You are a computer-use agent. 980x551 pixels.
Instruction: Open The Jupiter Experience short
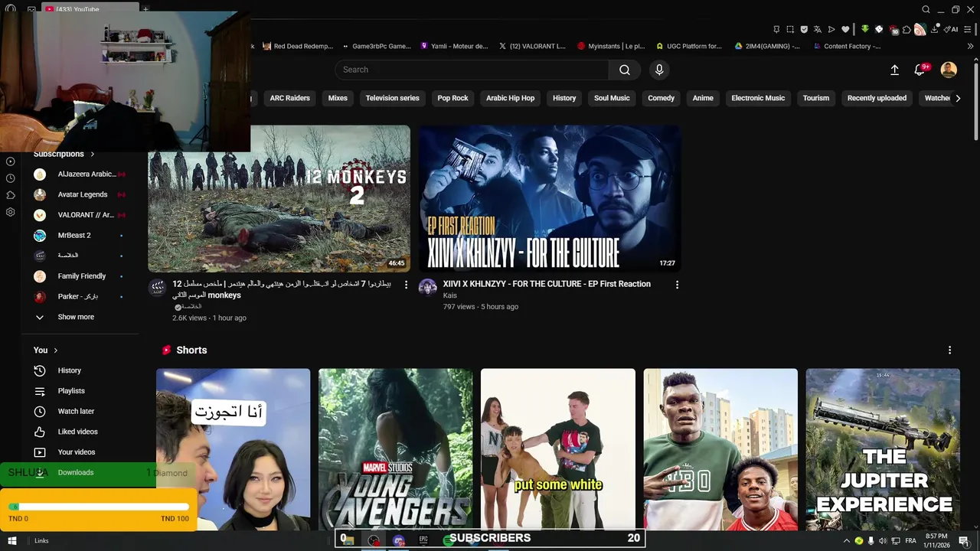tap(883, 449)
